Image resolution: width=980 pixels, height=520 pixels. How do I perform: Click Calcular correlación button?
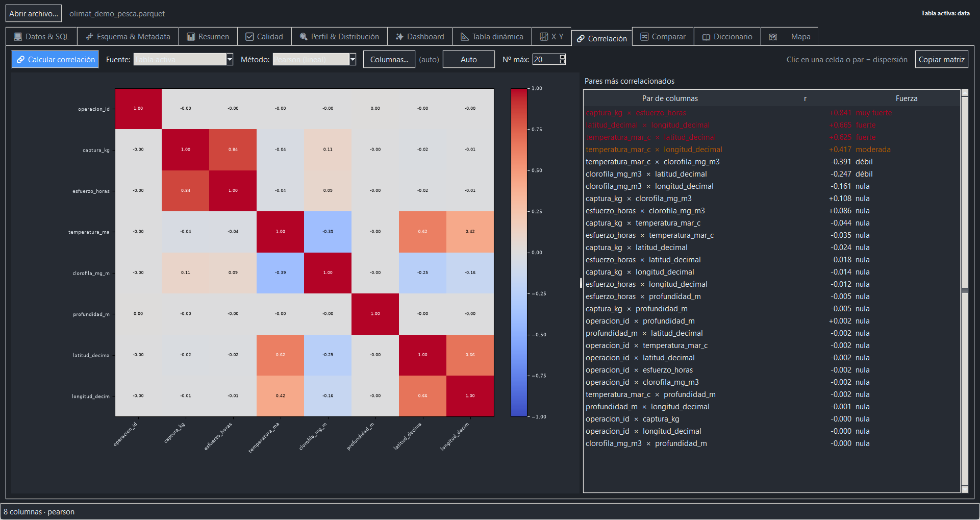click(x=55, y=60)
